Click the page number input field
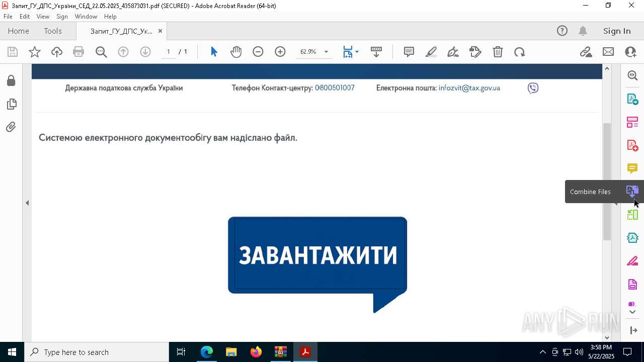 click(x=169, y=52)
